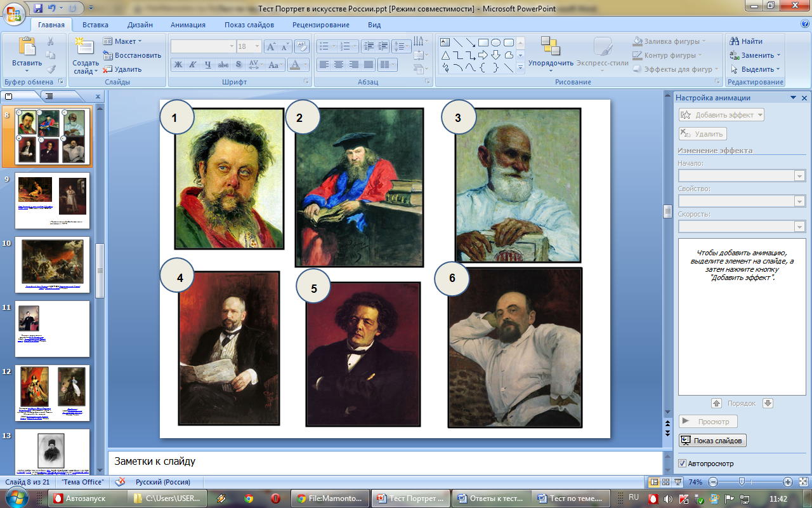Open the Рецензирование tab

pos(321,25)
